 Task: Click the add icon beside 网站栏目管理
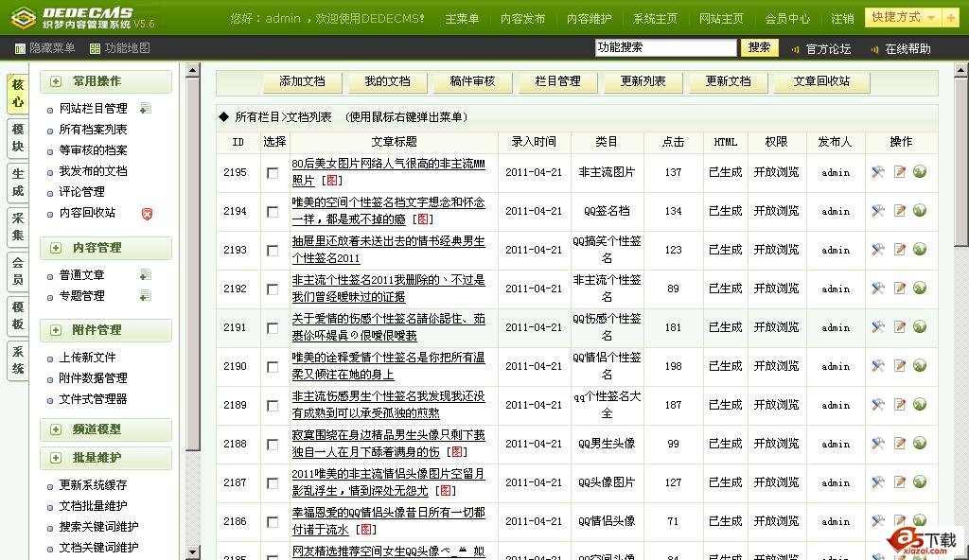pos(145,109)
